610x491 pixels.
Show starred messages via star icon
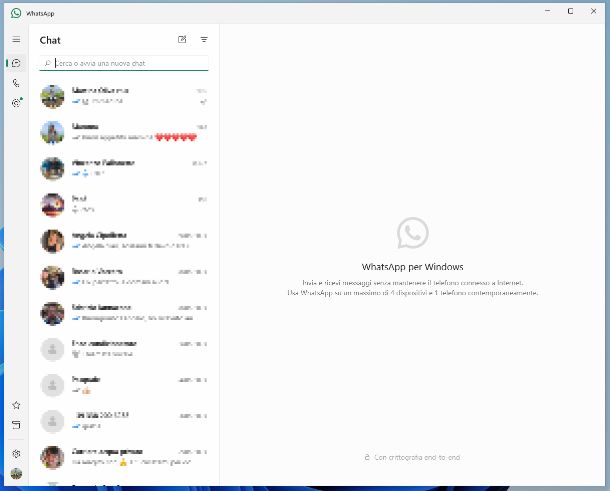(x=16, y=405)
